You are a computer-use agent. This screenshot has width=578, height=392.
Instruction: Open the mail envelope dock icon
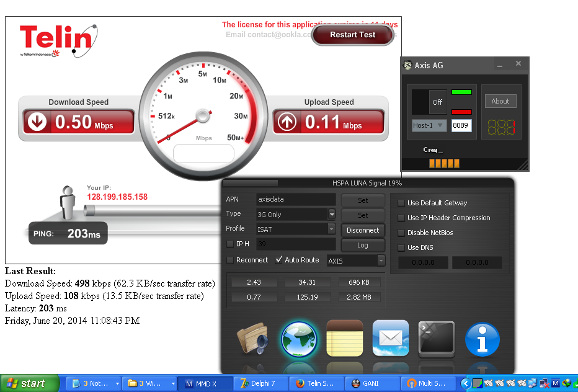[391, 338]
